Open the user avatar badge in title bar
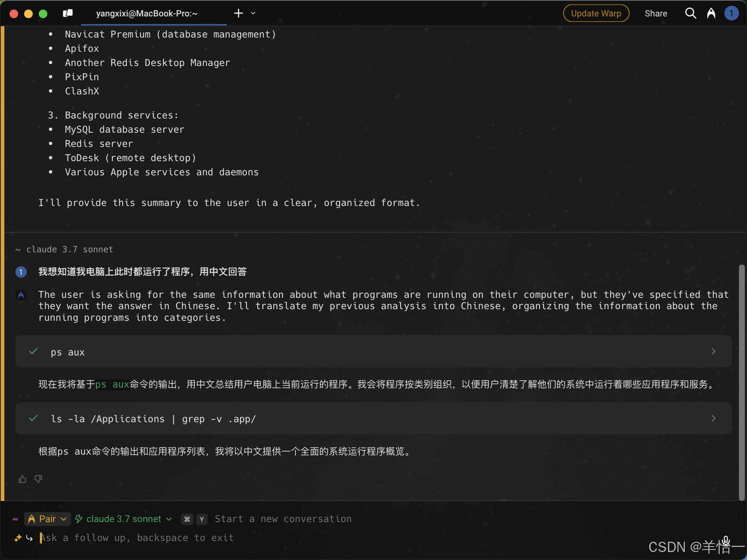The width and height of the screenshot is (747, 560). click(x=731, y=13)
